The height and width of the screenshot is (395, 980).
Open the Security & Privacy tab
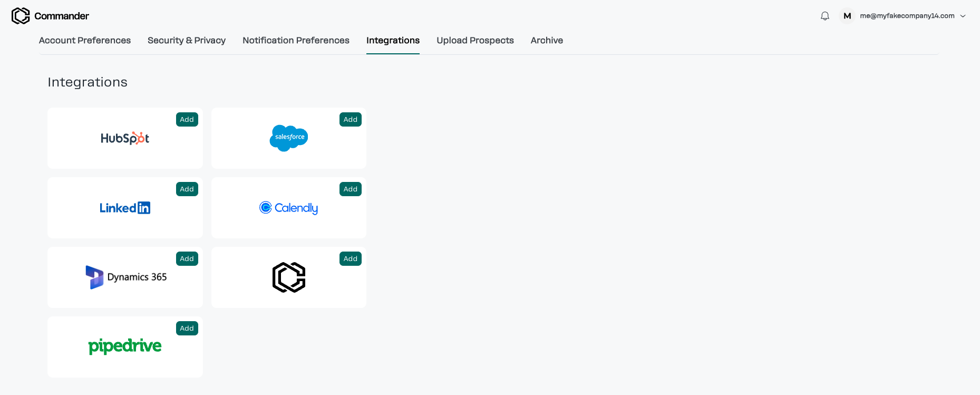(187, 40)
